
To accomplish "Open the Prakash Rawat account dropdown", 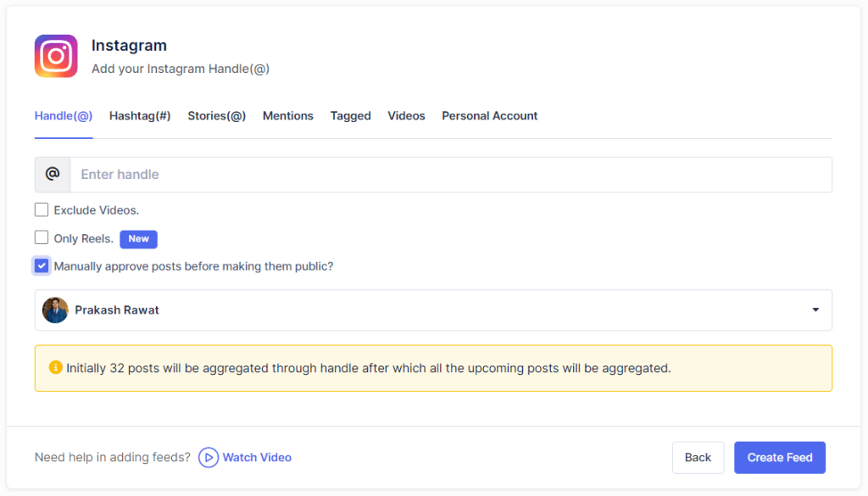I will tap(432, 310).
